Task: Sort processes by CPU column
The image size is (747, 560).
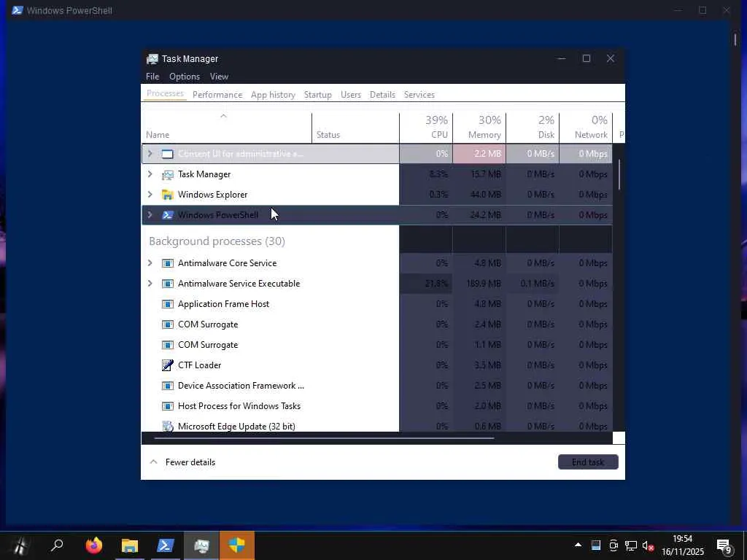Action: point(426,128)
